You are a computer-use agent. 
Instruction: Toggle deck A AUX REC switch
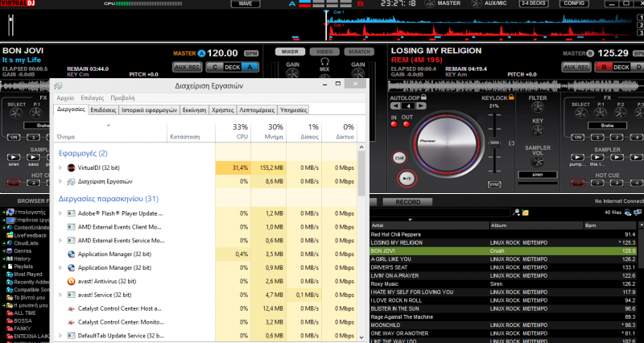(187, 67)
